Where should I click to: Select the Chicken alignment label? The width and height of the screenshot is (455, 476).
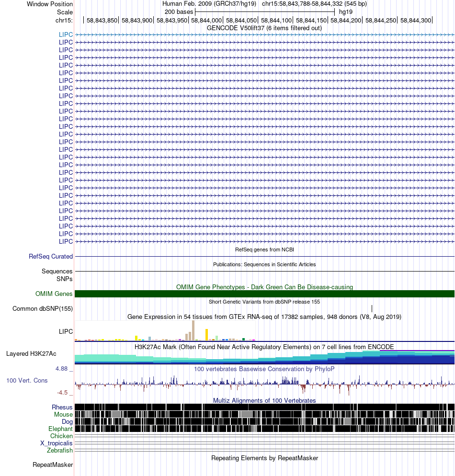point(62,436)
